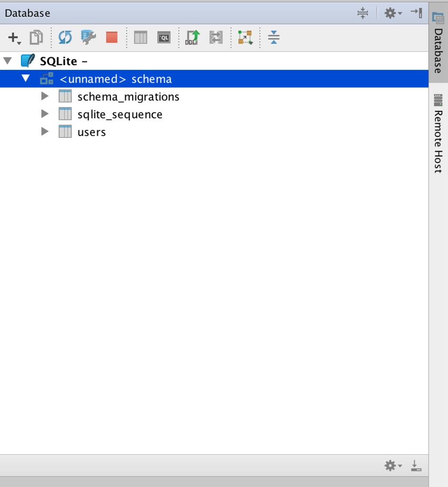Click the New datasource plus button
The image size is (448, 487).
coord(14,38)
